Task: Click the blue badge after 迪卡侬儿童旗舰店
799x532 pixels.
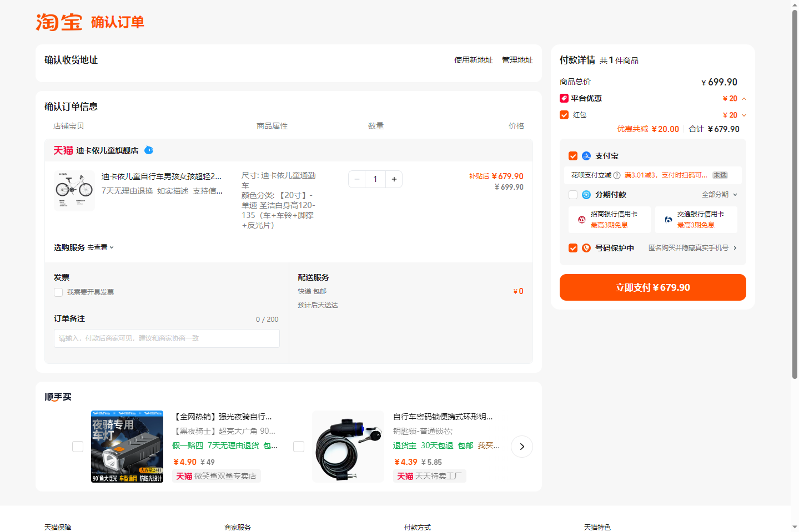Action: (x=149, y=150)
